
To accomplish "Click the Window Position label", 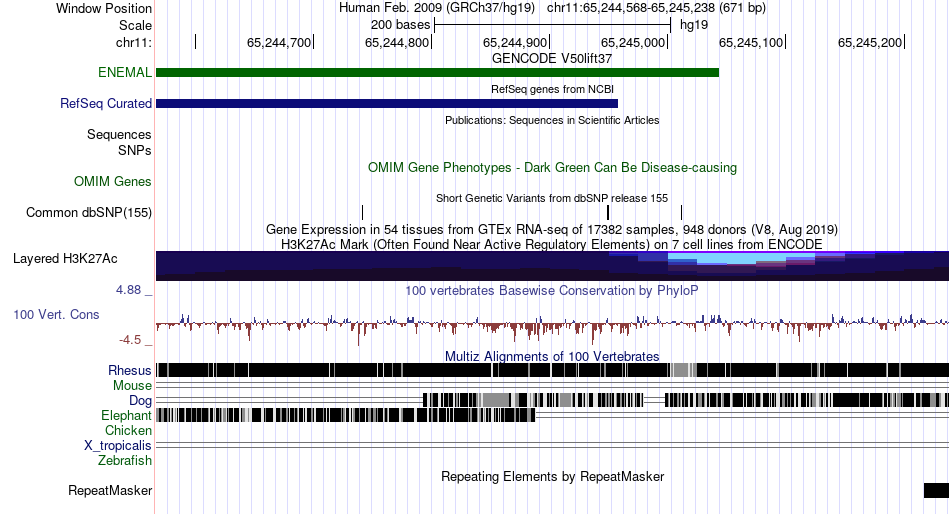I will 104,8.
